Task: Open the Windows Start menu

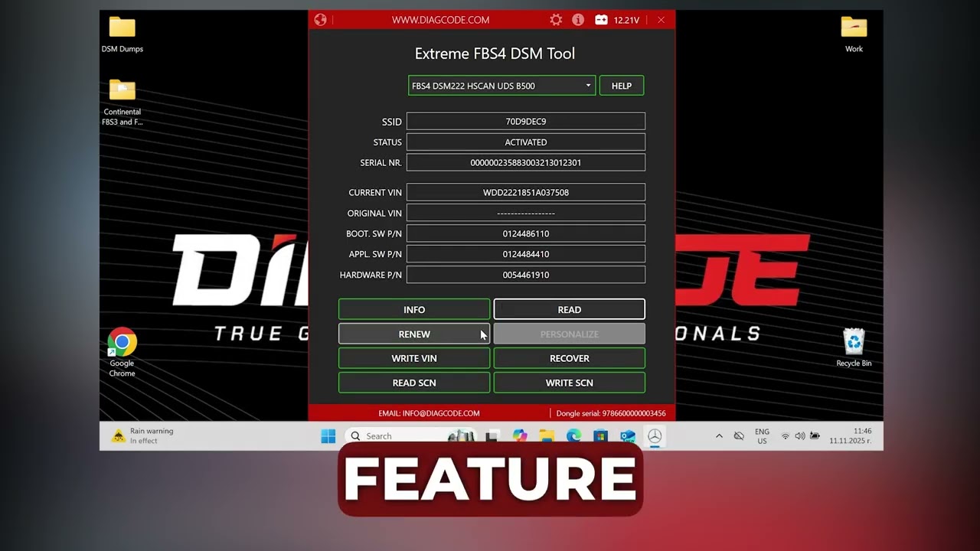Action: click(328, 436)
